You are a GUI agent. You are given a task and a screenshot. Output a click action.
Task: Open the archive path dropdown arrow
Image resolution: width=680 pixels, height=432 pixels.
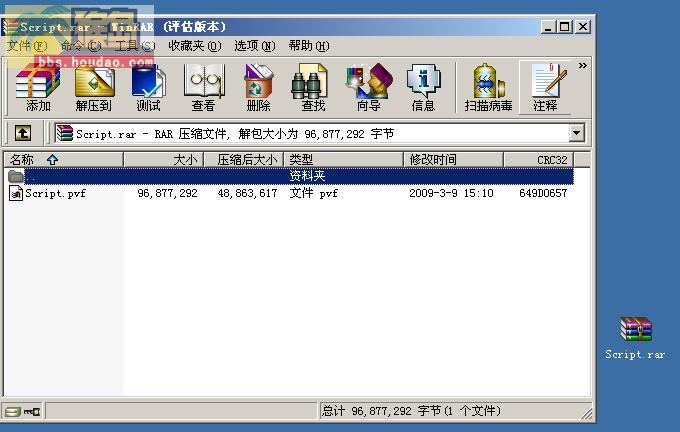(576, 133)
